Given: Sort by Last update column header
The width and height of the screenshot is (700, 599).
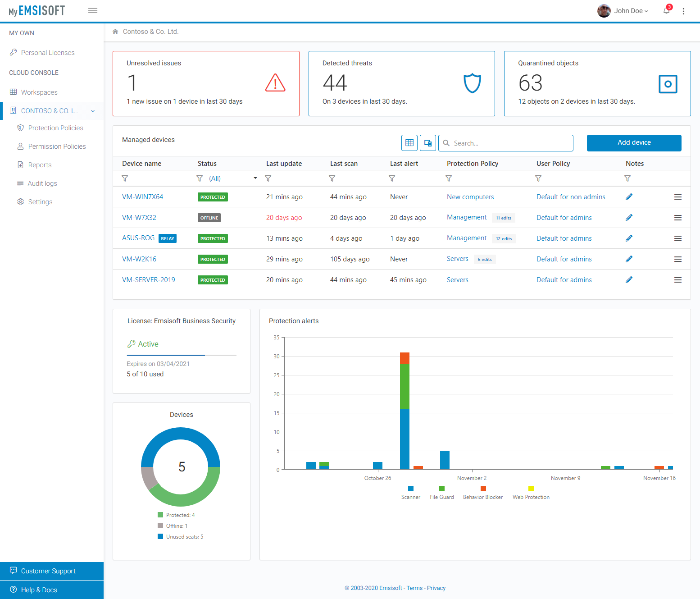Looking at the screenshot, I should 284,164.
